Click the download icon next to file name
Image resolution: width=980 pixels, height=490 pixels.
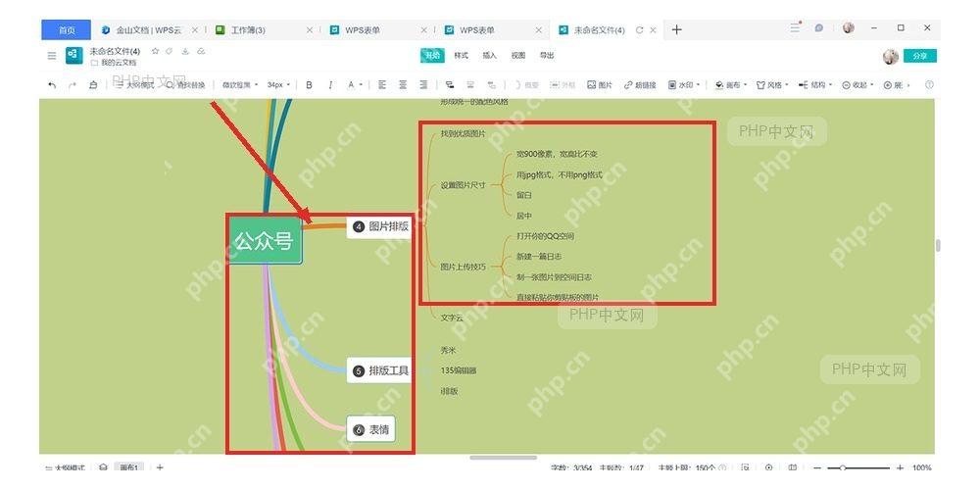185,51
